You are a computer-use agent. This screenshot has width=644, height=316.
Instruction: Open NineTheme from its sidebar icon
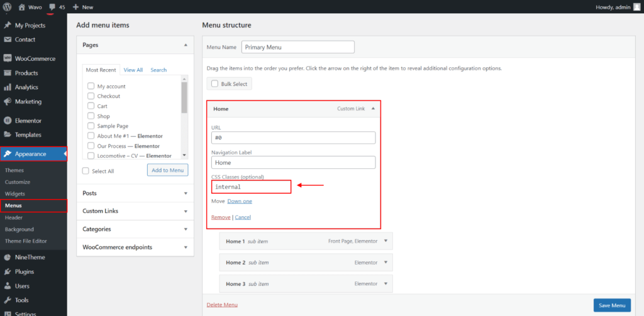coord(8,258)
